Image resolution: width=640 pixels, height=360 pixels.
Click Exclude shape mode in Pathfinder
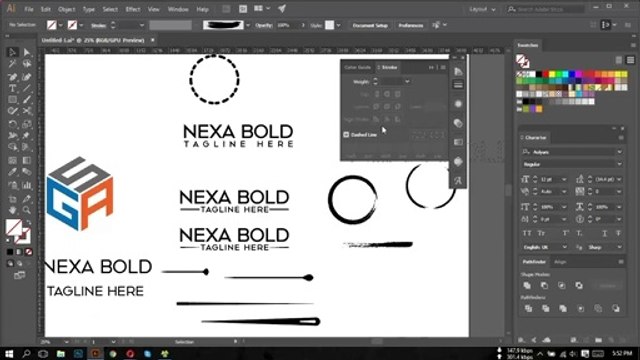tap(579, 285)
